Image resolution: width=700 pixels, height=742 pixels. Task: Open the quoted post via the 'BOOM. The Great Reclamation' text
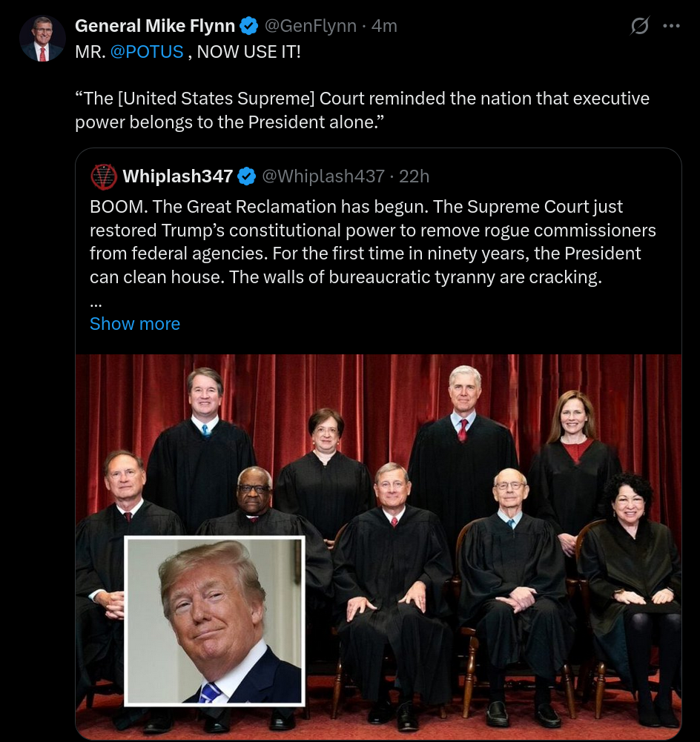click(373, 242)
